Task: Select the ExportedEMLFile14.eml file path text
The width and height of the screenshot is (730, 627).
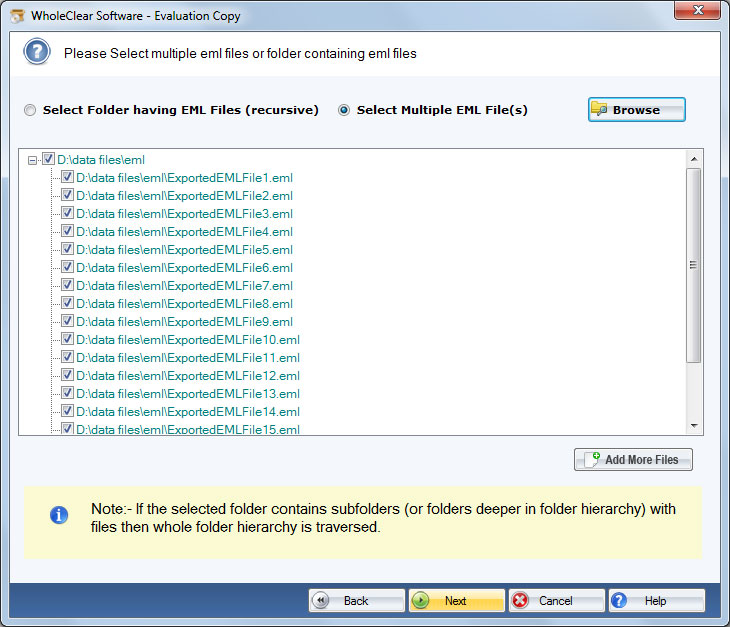Action: coord(188,412)
